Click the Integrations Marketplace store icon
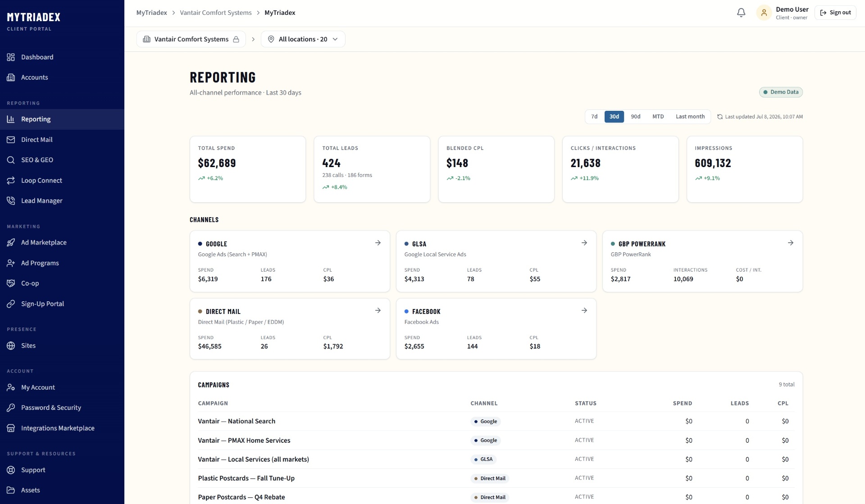The height and width of the screenshot is (504, 865). click(x=11, y=428)
